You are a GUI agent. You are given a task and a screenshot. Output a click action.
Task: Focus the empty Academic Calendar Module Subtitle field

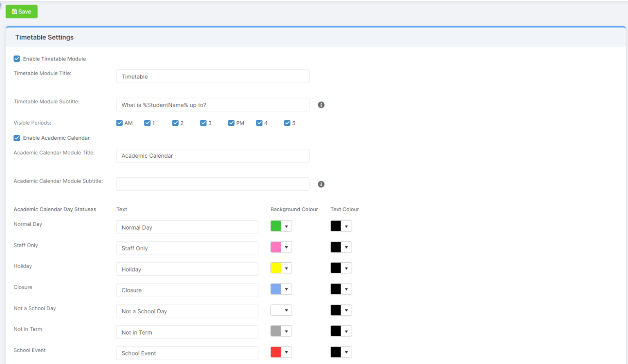(x=213, y=184)
